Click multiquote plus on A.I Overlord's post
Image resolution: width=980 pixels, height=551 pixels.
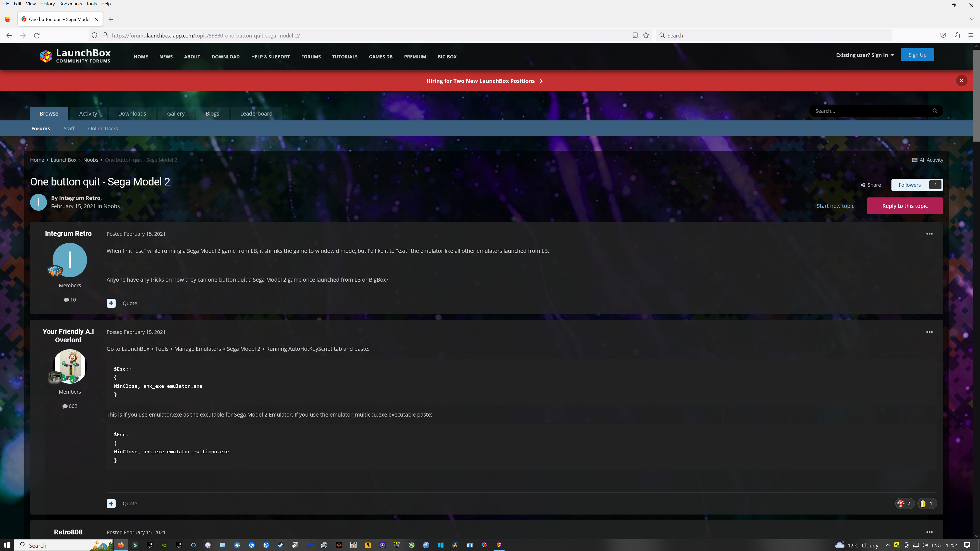click(111, 504)
